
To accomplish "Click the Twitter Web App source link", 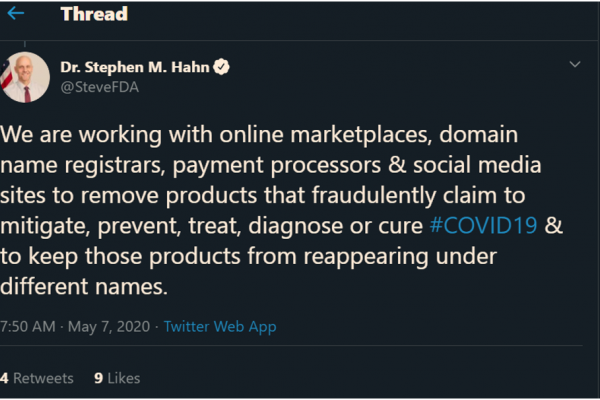I will (x=219, y=327).
